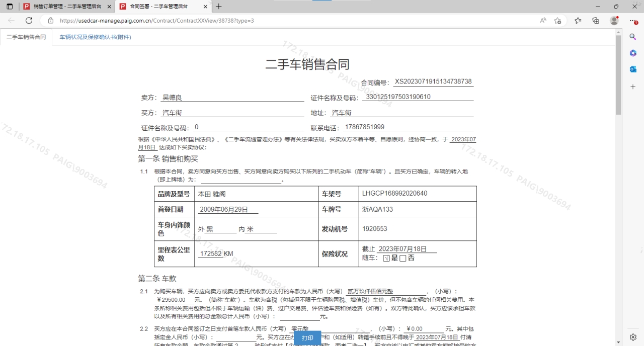This screenshot has height=346, width=644.
Task: Click seller name 吴德良
Action: 172,98
